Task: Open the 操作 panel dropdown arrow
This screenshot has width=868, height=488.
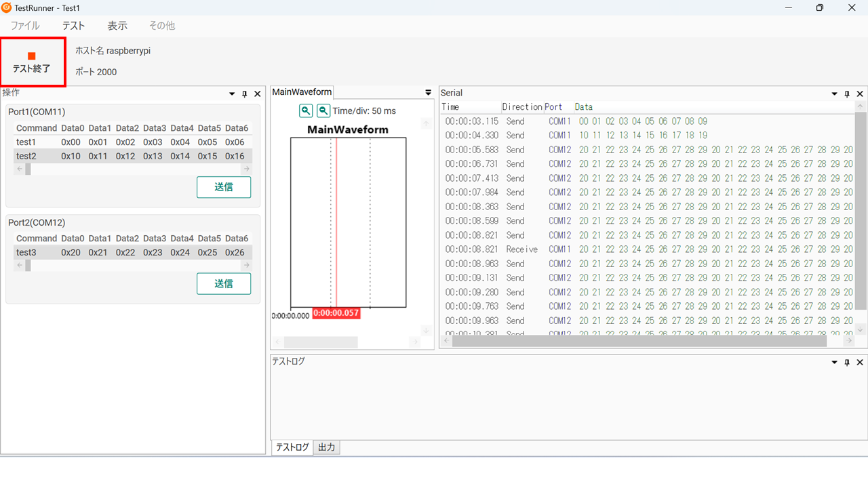Action: click(x=231, y=94)
